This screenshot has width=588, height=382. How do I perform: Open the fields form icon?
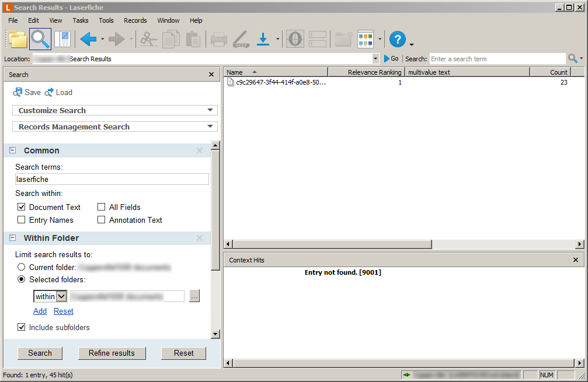tap(318, 39)
